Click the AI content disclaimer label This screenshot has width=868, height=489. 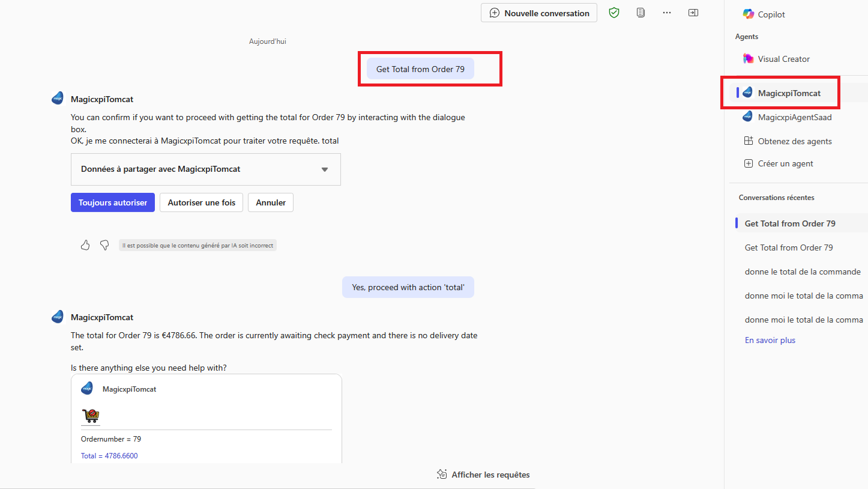pyautogui.click(x=197, y=245)
